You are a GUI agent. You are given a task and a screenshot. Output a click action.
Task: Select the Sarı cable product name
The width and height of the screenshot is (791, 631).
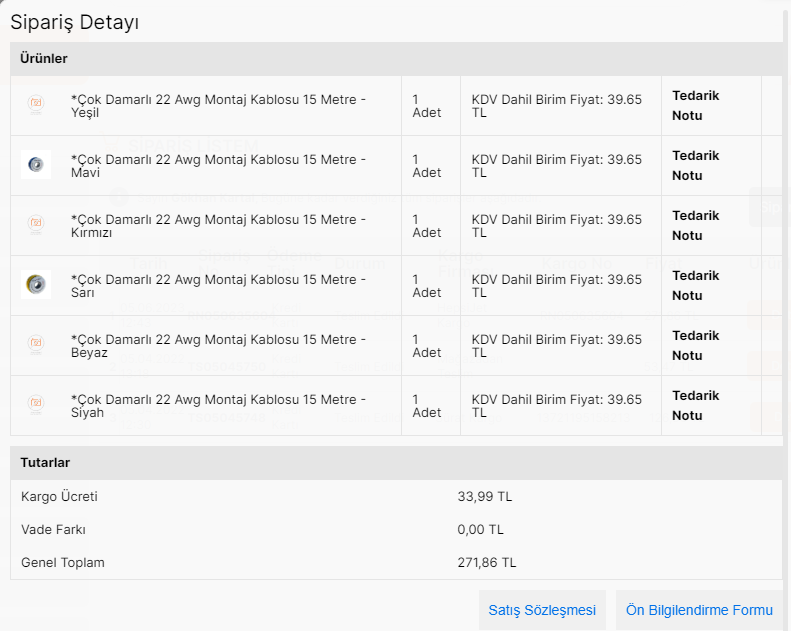(218, 285)
